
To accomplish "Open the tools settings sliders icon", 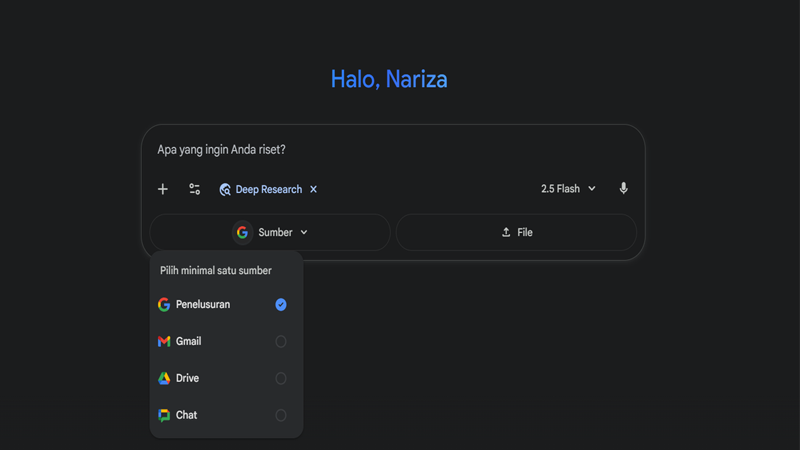I will 194,189.
